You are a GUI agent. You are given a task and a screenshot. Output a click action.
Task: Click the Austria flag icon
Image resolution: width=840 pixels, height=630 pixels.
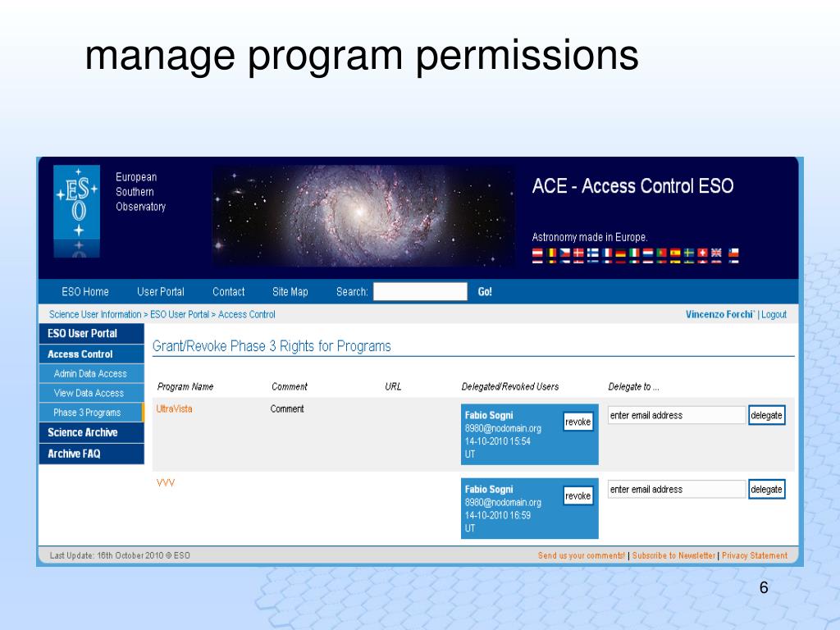(538, 254)
